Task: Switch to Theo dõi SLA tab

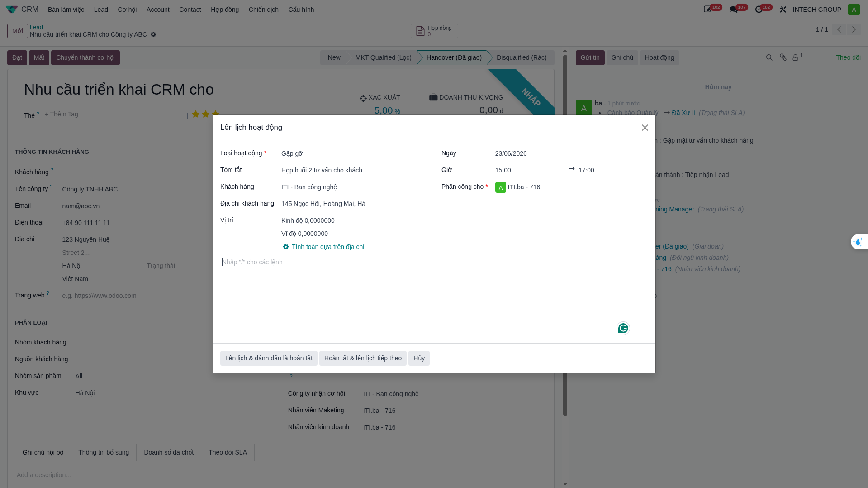Action: pyautogui.click(x=228, y=452)
